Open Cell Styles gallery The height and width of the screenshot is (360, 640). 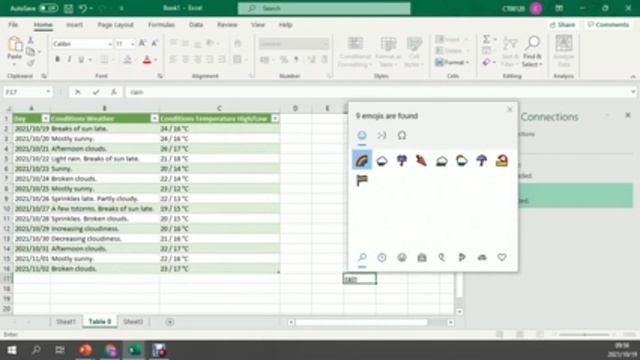point(414,52)
